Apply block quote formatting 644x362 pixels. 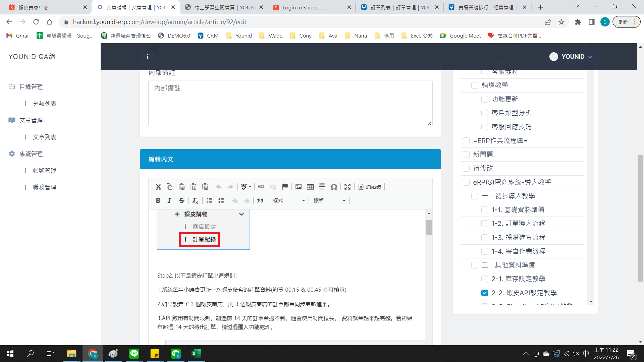click(260, 200)
